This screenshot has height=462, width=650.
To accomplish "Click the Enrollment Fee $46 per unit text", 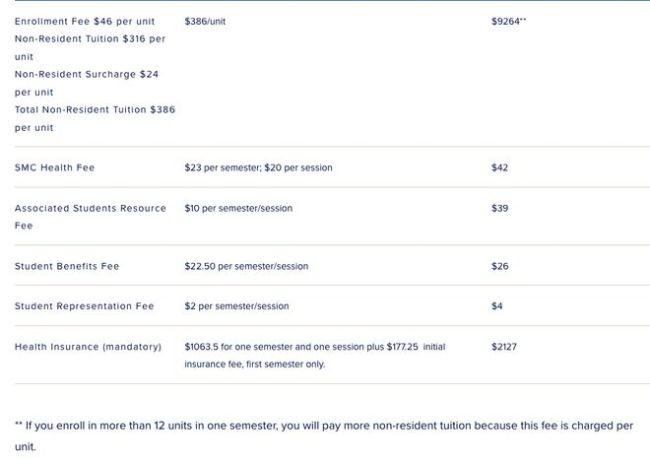I will tap(84, 21).
